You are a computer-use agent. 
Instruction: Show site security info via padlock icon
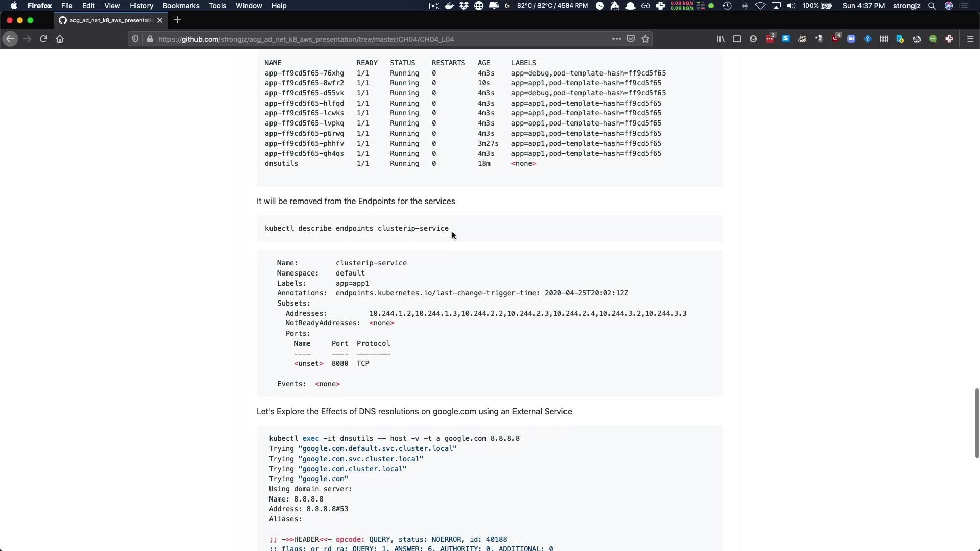(150, 39)
